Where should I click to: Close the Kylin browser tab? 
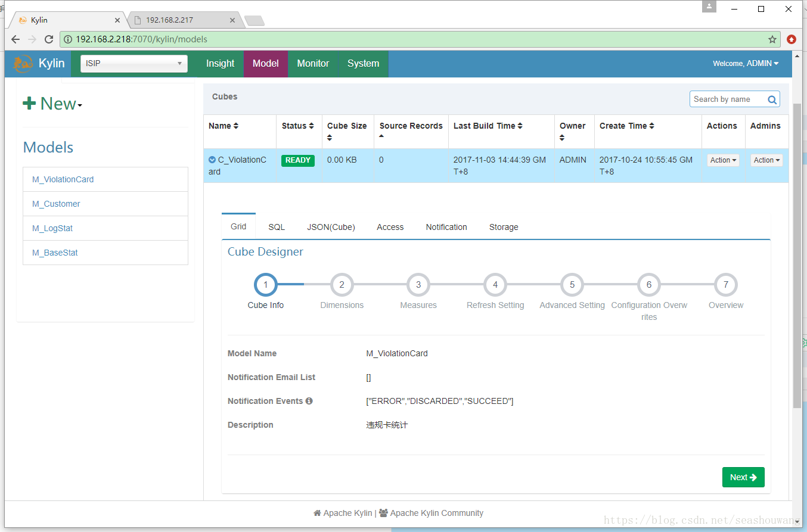tap(117, 20)
